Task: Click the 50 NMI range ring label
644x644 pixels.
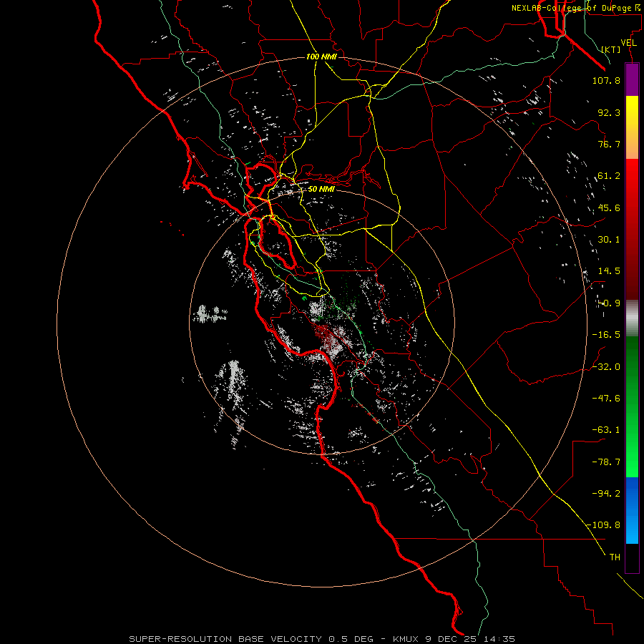Action: pos(321,189)
